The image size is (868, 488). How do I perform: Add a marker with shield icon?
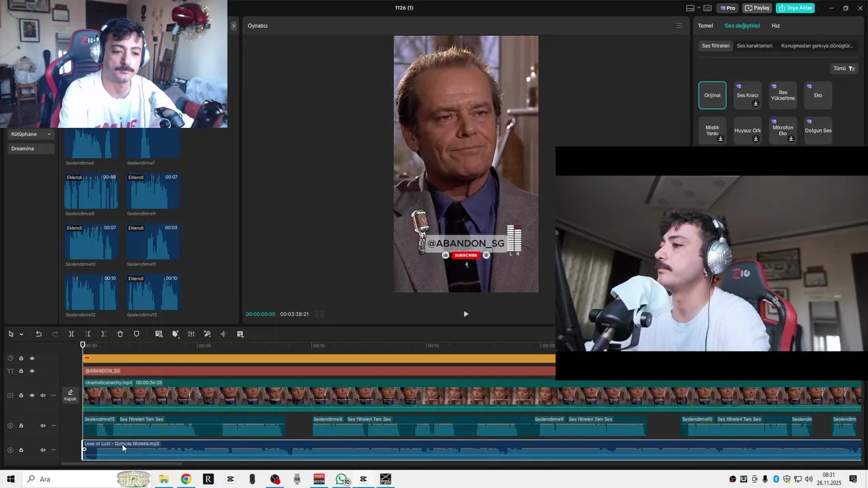(x=136, y=334)
